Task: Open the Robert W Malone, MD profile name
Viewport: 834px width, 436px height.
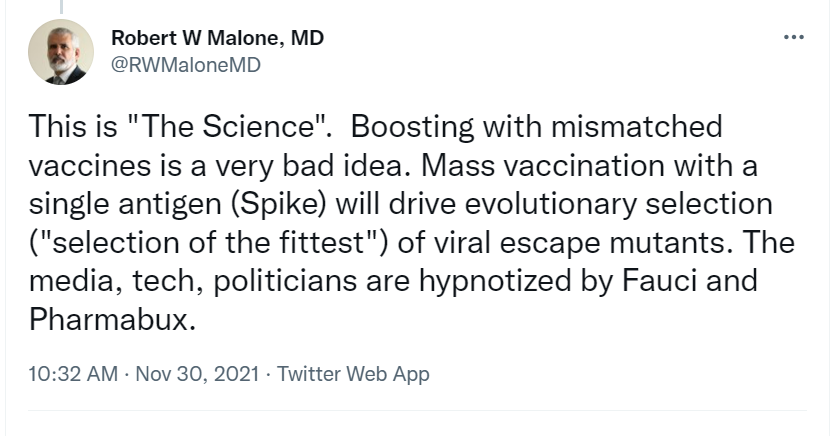Action: click(217, 38)
